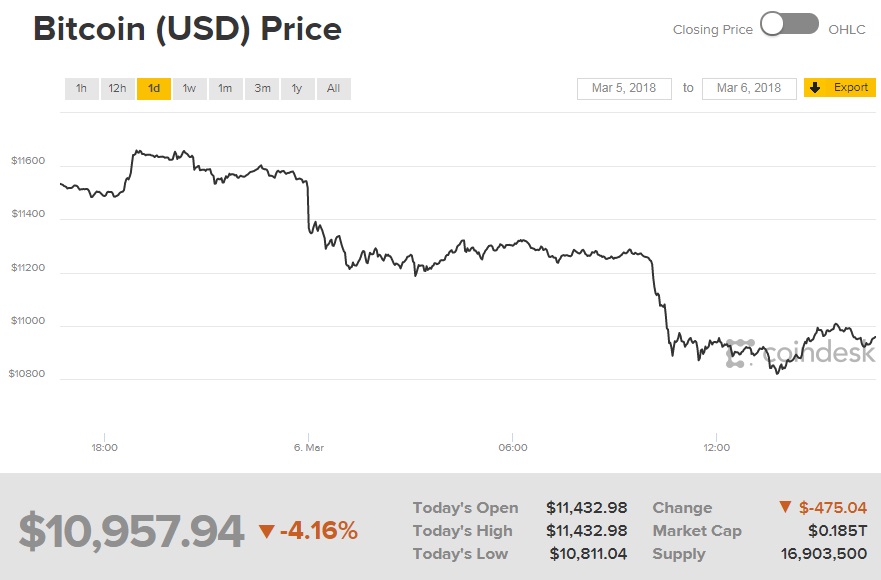The image size is (881, 580).
Task: Click the coindesk watermark logo on chart
Action: [800, 353]
